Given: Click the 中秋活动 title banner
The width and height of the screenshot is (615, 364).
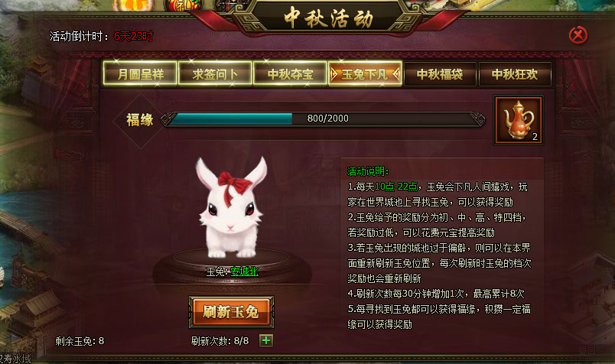Looking at the screenshot, I should click(x=329, y=18).
